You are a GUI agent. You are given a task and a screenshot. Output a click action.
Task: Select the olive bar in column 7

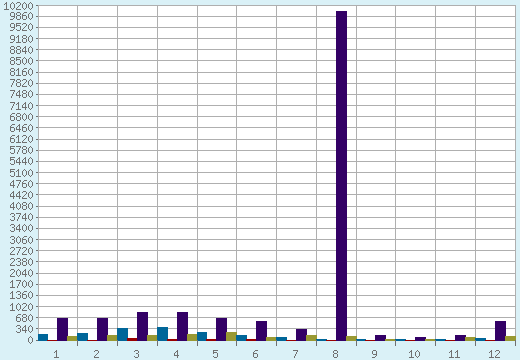click(311, 338)
